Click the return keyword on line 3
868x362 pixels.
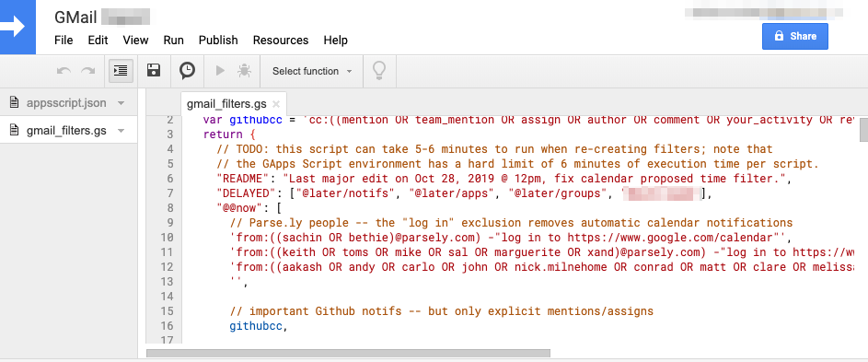click(223, 134)
